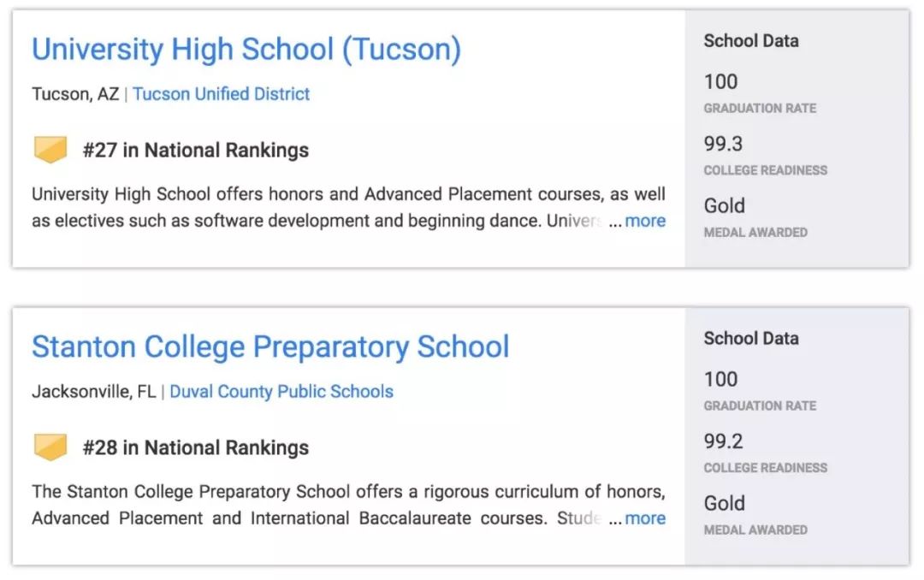The width and height of the screenshot is (924, 580).
Task: Open University High School (Tucson) title link
Action: [246, 50]
